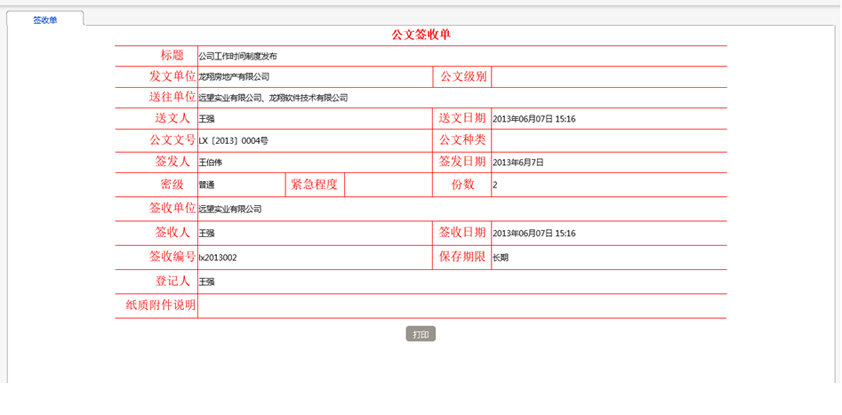Click the 公文文号 label
Viewport: 842px width, 415px height.
point(172,140)
